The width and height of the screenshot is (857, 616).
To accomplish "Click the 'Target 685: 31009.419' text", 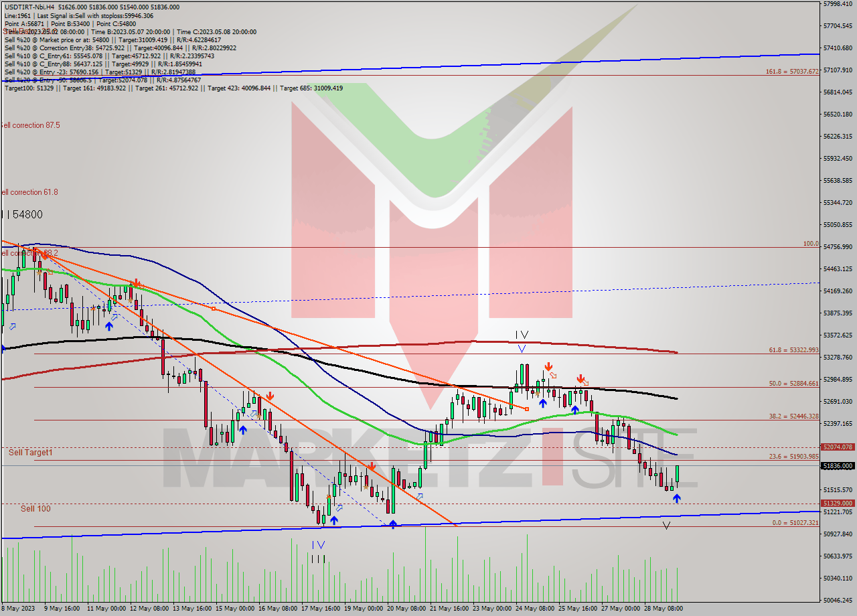I will click(311, 88).
